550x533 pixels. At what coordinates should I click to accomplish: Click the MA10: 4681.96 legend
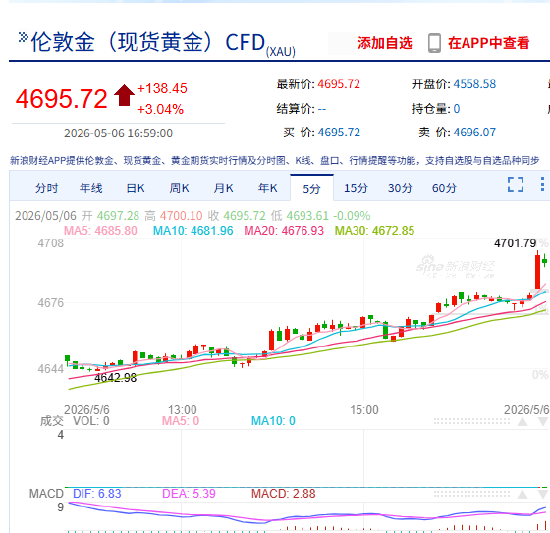[193, 231]
